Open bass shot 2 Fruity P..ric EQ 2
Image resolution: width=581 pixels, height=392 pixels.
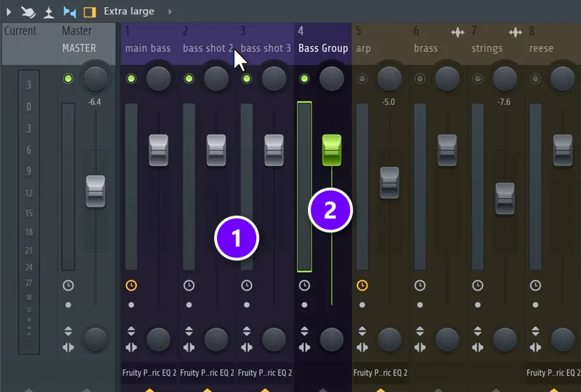point(207,372)
